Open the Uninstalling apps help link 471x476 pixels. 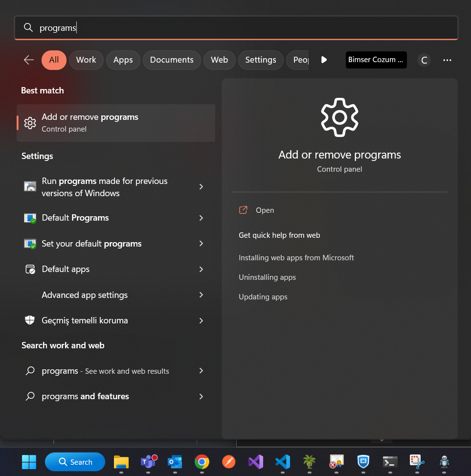click(x=267, y=277)
